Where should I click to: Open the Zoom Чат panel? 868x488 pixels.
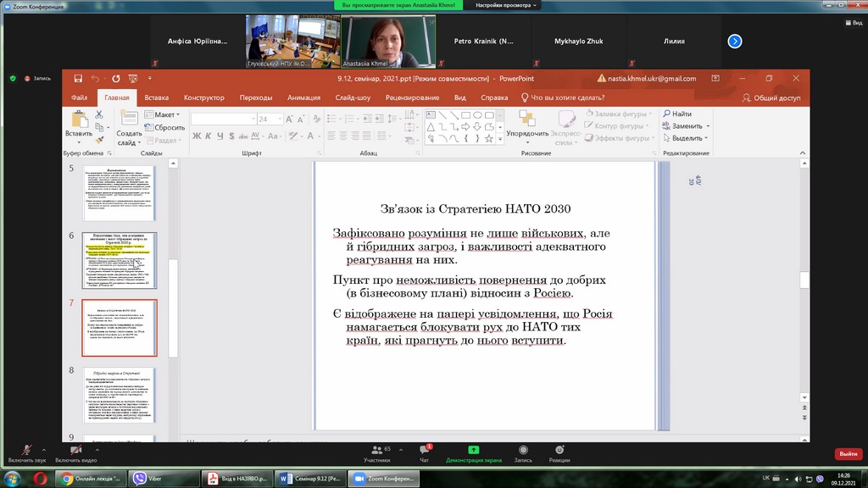(x=425, y=451)
